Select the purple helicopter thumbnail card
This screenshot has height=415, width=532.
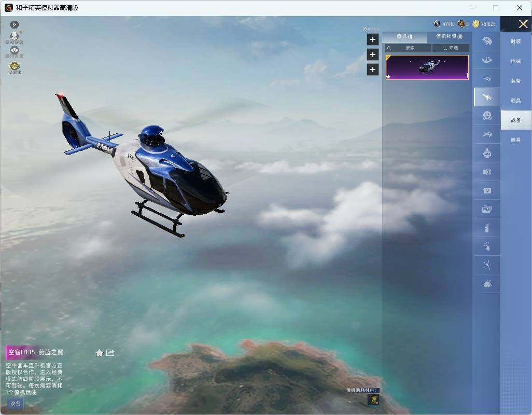point(427,67)
